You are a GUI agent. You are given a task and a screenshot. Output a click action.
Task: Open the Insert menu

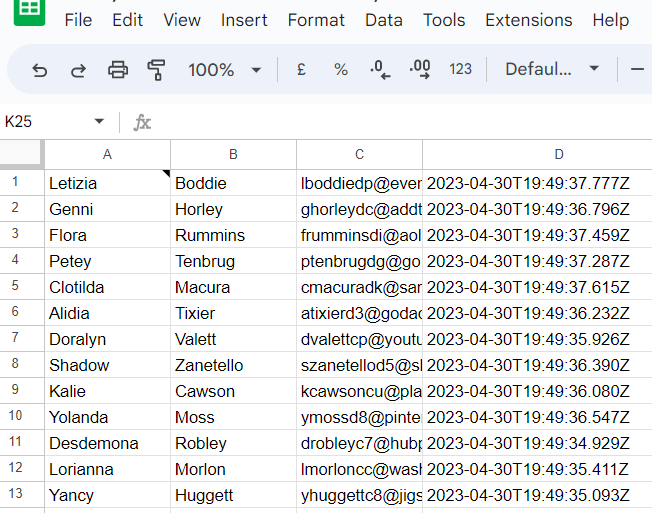pos(244,20)
